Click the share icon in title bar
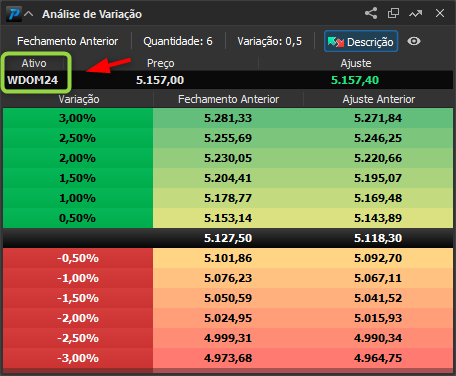This screenshot has height=376, width=456. click(371, 13)
